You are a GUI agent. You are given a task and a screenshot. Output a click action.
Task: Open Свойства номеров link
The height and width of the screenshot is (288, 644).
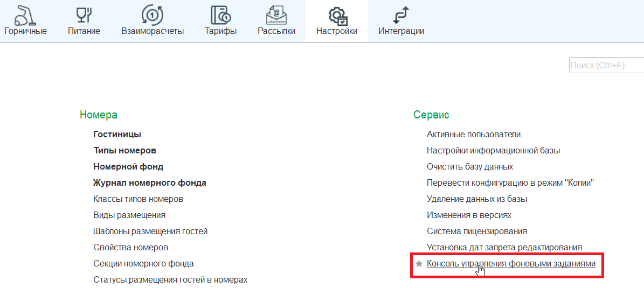point(130,248)
